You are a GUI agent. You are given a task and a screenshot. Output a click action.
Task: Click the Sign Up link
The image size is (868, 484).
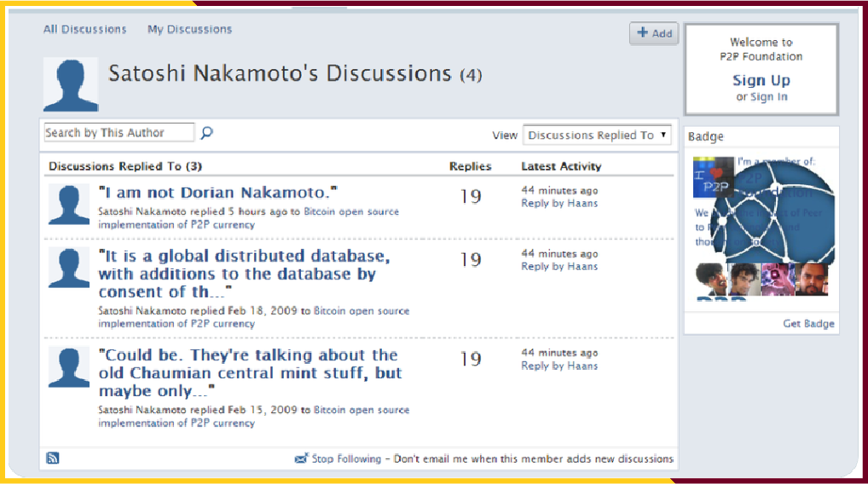click(x=761, y=81)
